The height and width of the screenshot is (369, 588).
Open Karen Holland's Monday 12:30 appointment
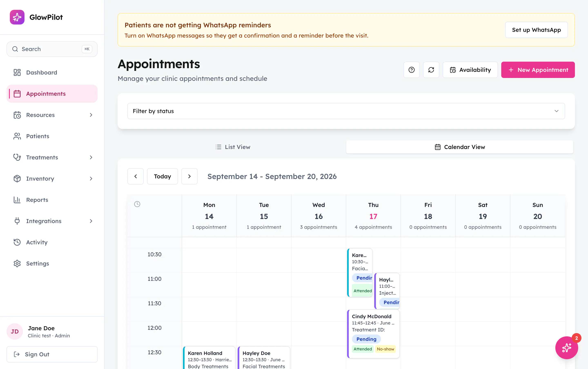tap(209, 358)
